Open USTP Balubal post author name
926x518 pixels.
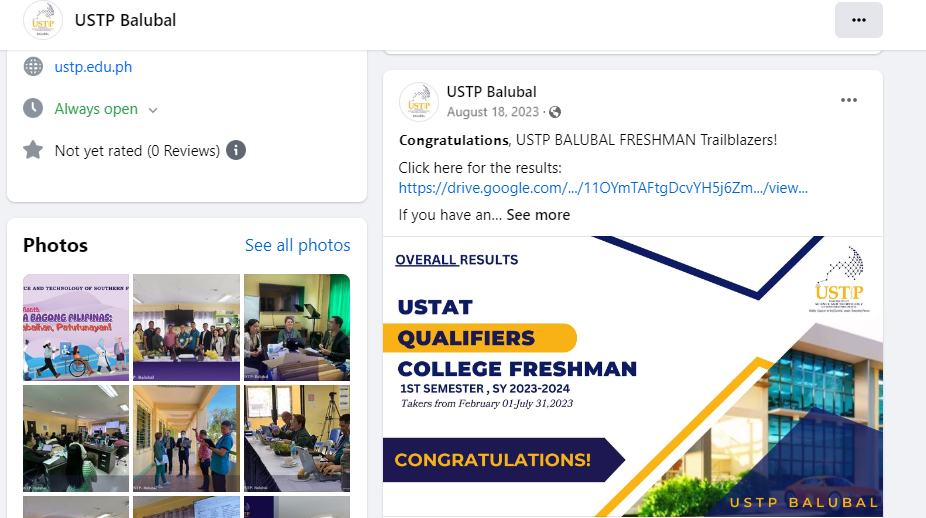point(491,92)
